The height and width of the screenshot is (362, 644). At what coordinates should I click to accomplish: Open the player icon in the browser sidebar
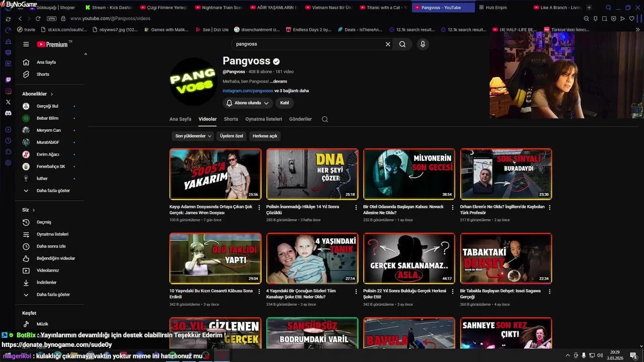8,130
